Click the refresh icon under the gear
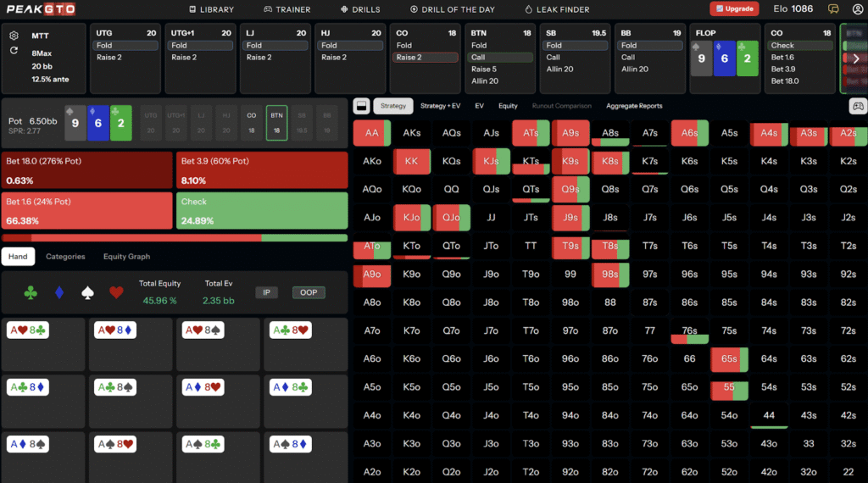The width and height of the screenshot is (868, 483). pos(14,51)
